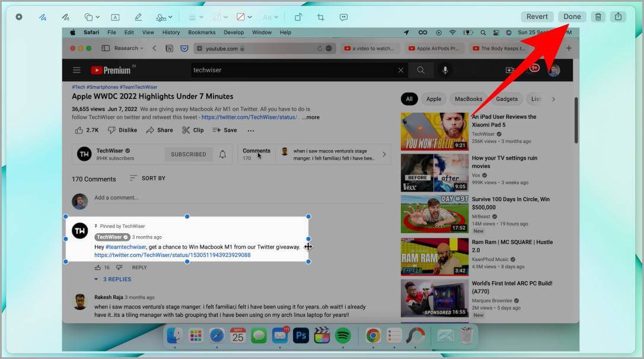Click the Clip scissors button
This screenshot has width=644, height=359.
pos(193,130)
